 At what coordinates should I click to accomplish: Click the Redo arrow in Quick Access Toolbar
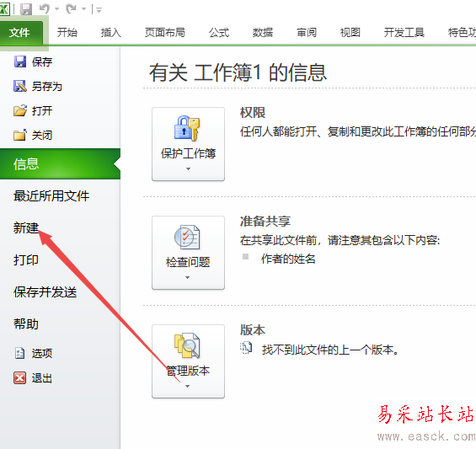[71, 8]
